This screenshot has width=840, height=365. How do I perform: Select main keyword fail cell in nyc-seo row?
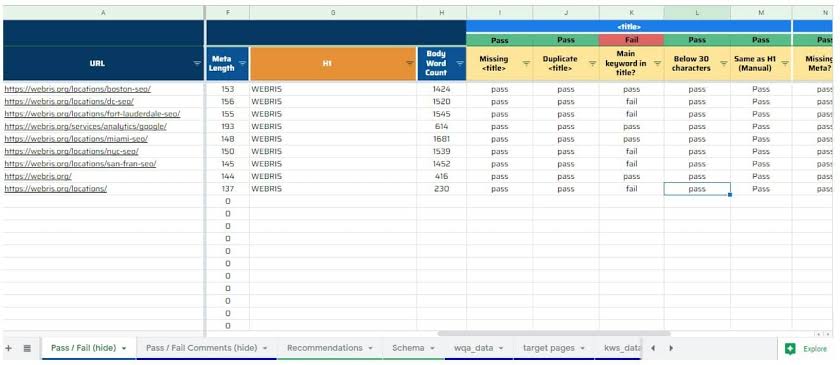pyautogui.click(x=632, y=151)
